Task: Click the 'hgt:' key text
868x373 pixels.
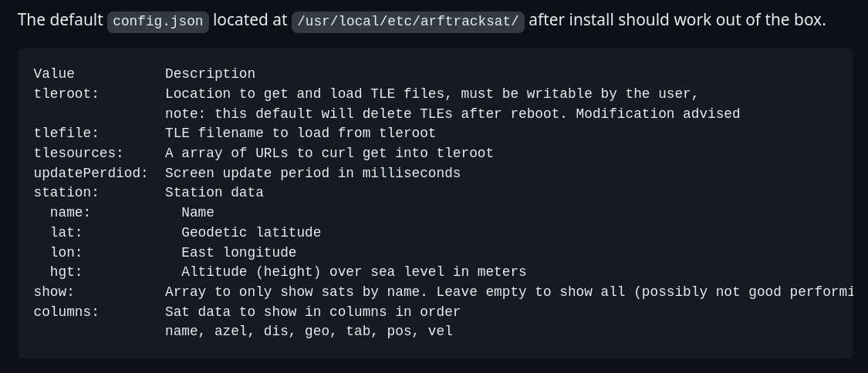Action: pos(66,272)
